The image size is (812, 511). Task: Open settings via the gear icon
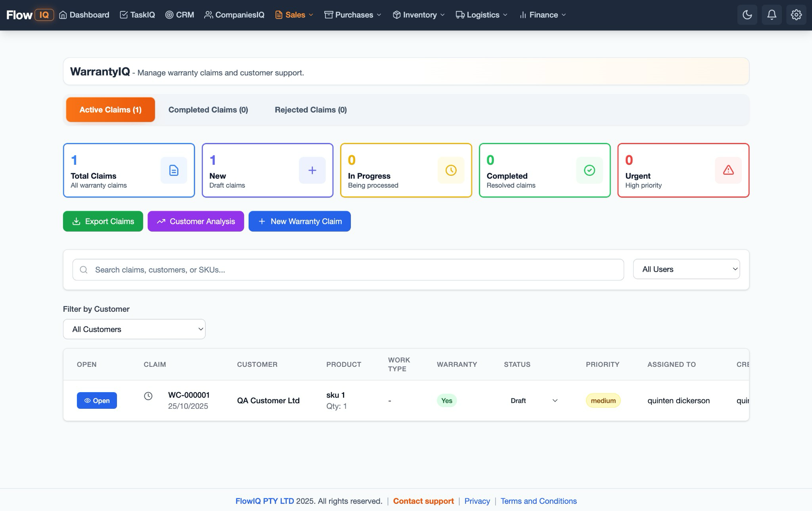point(796,15)
